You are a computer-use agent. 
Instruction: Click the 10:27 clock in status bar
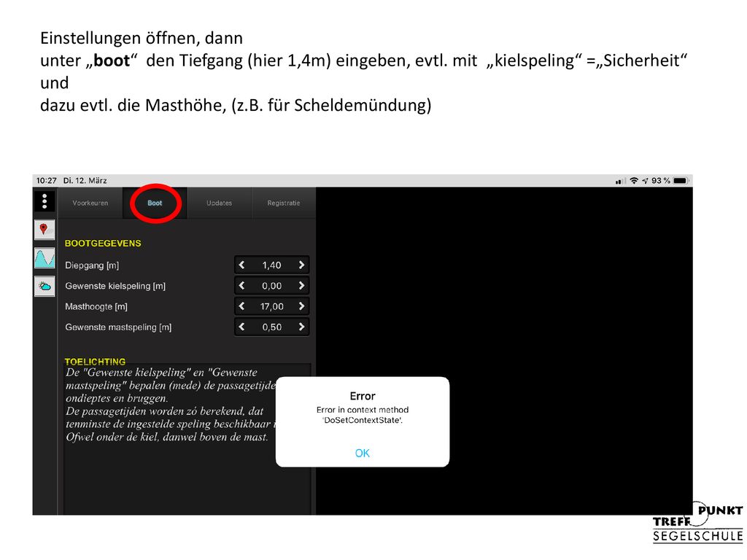click(x=46, y=181)
